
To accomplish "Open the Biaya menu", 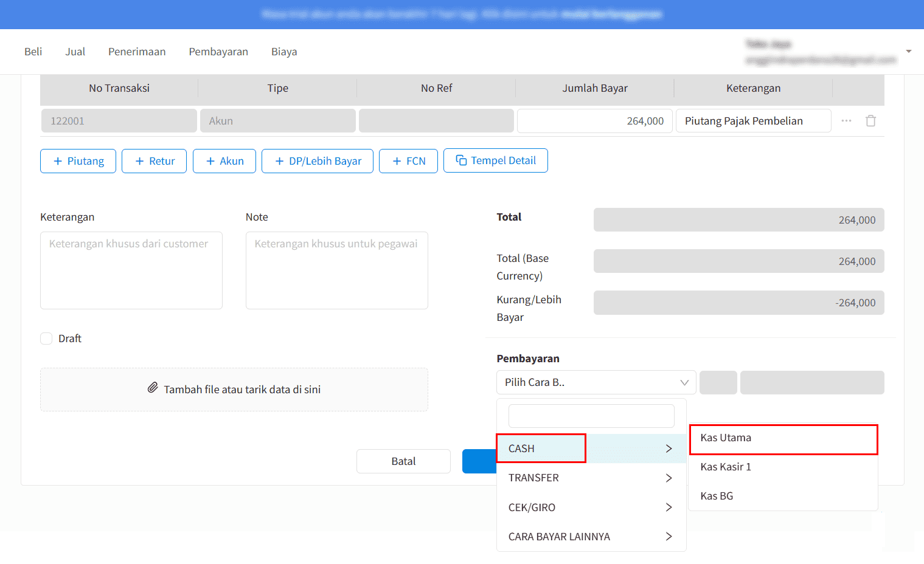I will point(284,52).
